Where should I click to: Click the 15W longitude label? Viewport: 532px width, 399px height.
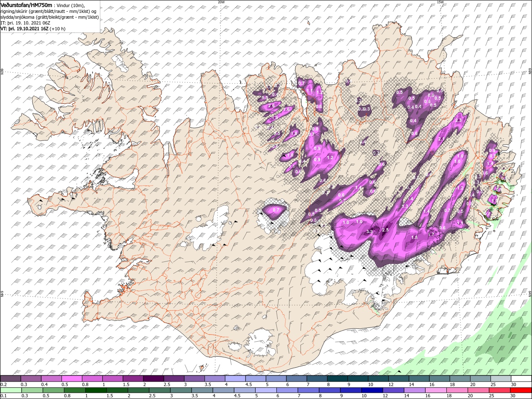pos(440,2)
